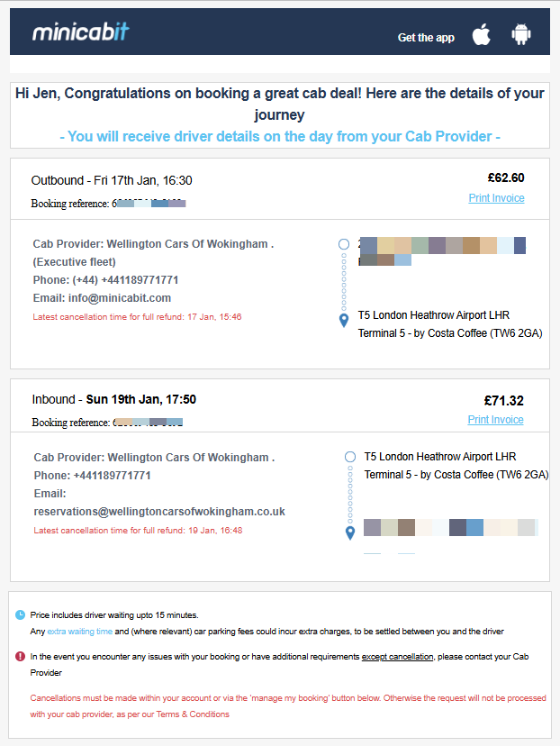The height and width of the screenshot is (746, 560).
Task: Click the outbound pickup circle marker
Action: click(x=344, y=244)
